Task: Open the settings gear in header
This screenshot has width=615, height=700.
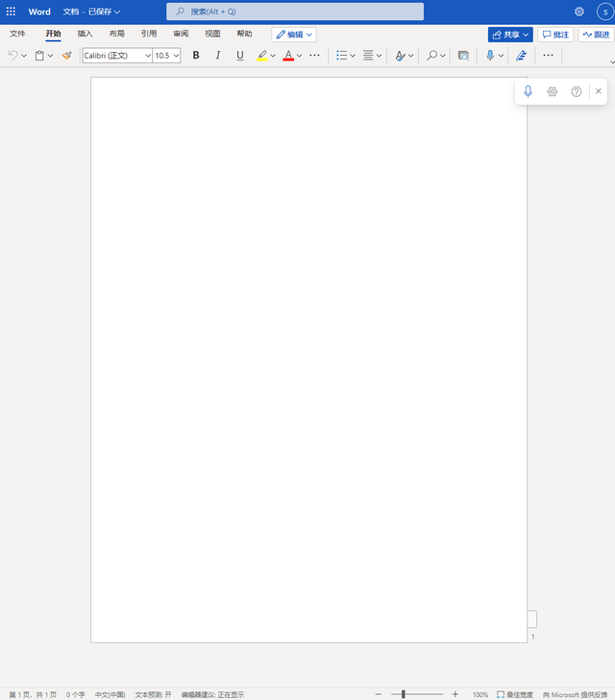Action: coord(579,12)
